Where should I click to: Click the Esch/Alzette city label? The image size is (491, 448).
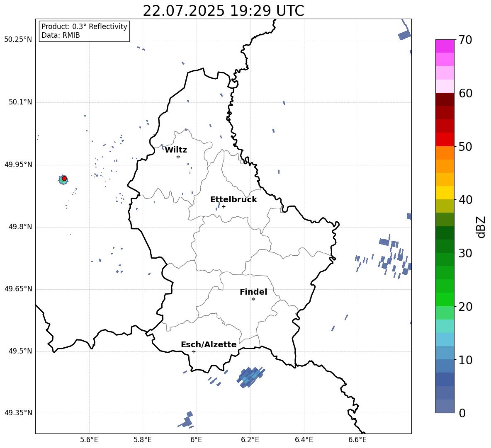coord(209,344)
